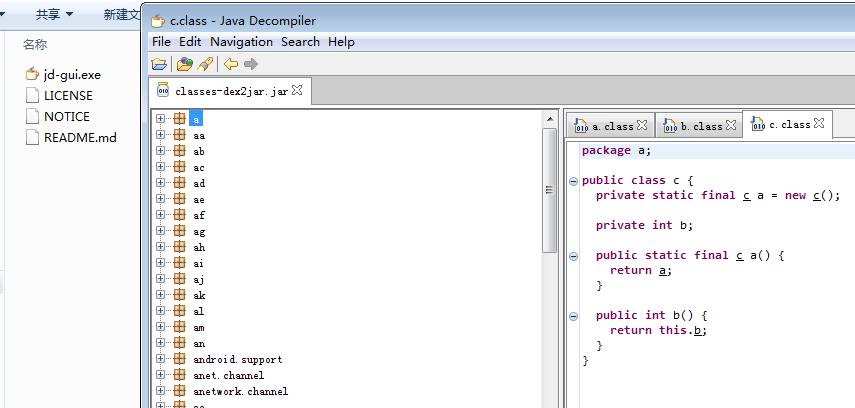Close the classes-dex2jar.jar tab
Image resolution: width=855 pixels, height=408 pixels.
point(297,90)
